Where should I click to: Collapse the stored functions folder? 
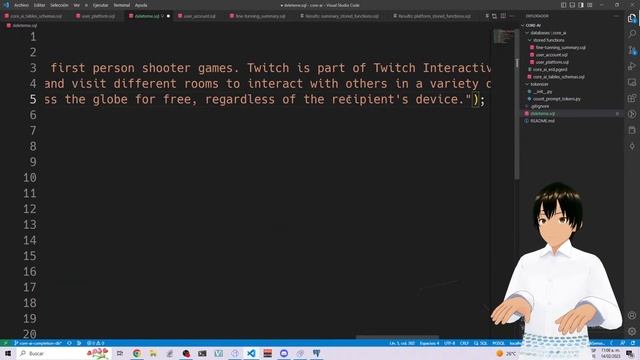pos(548,40)
